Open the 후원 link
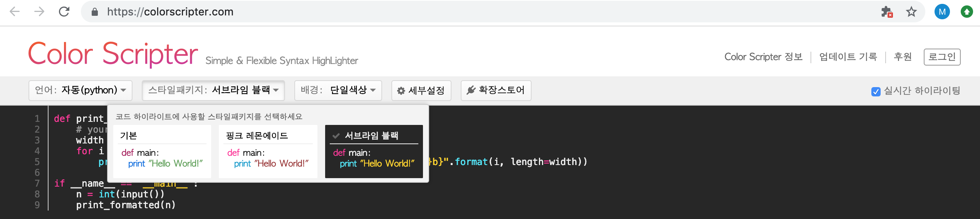This screenshot has height=219, width=980. pos(903,57)
